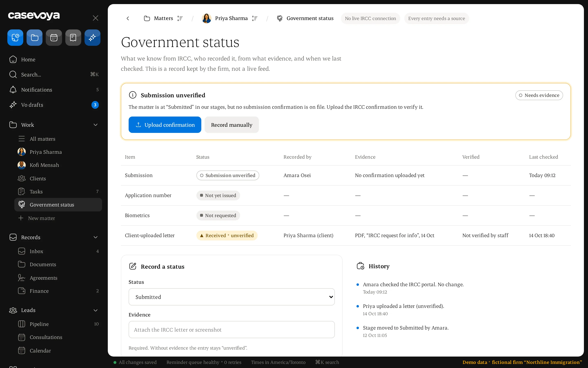Click Priya Sharma avatar in breadcrumb
Screen dimensions: 588x368
click(207, 18)
